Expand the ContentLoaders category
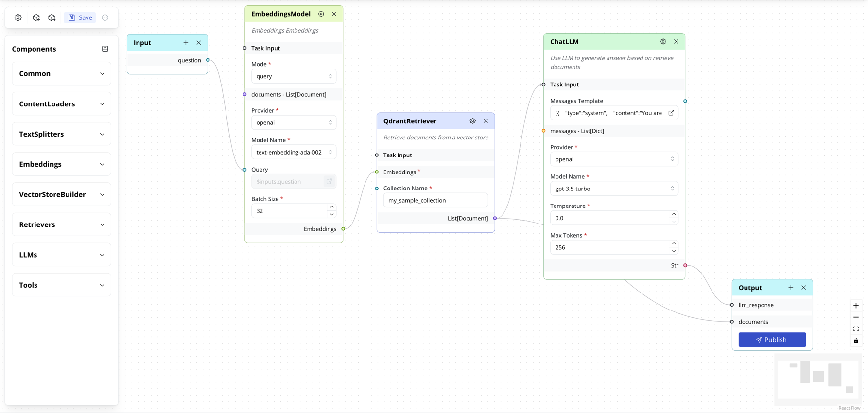Viewport: 868px width, 413px height. click(x=61, y=104)
